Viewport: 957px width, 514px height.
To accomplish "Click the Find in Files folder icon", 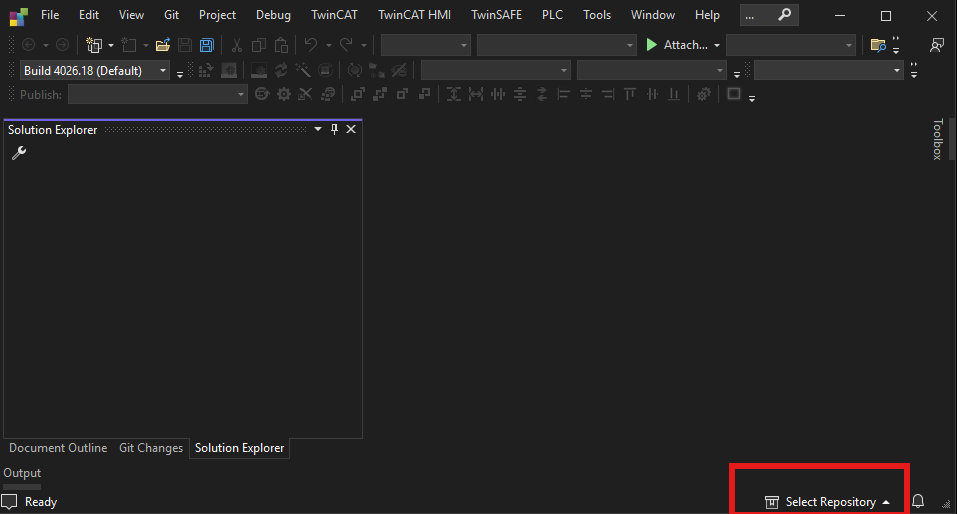I will pos(878,45).
